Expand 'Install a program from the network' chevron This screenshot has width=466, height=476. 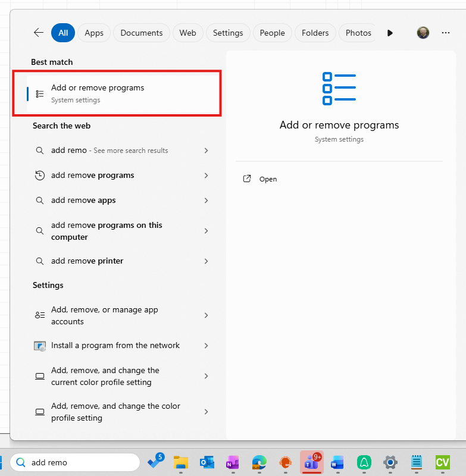click(x=206, y=346)
